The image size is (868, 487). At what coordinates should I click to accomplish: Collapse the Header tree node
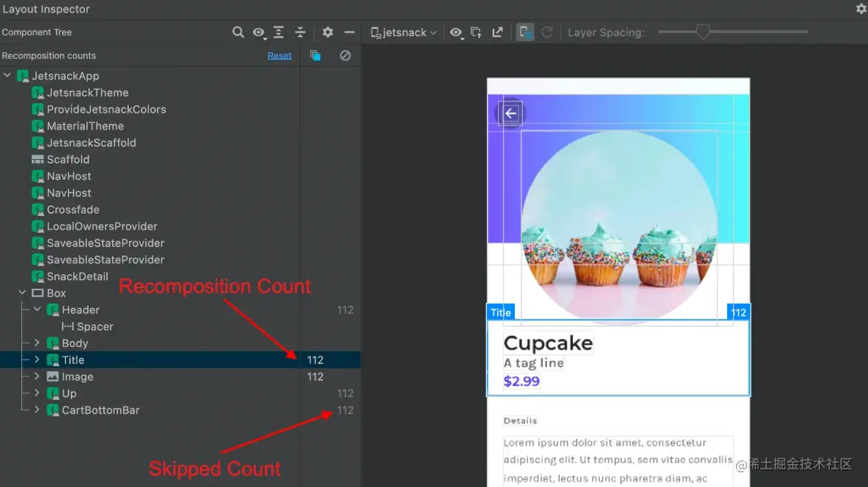38,309
